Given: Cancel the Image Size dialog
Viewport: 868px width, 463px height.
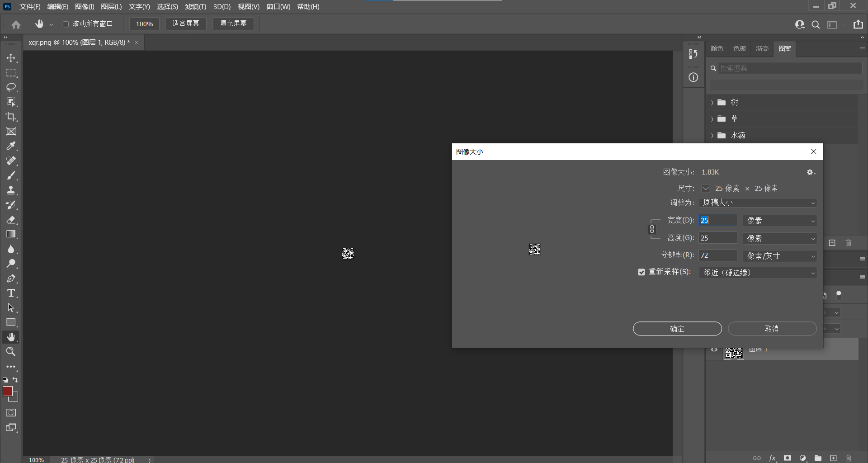Looking at the screenshot, I should [772, 329].
